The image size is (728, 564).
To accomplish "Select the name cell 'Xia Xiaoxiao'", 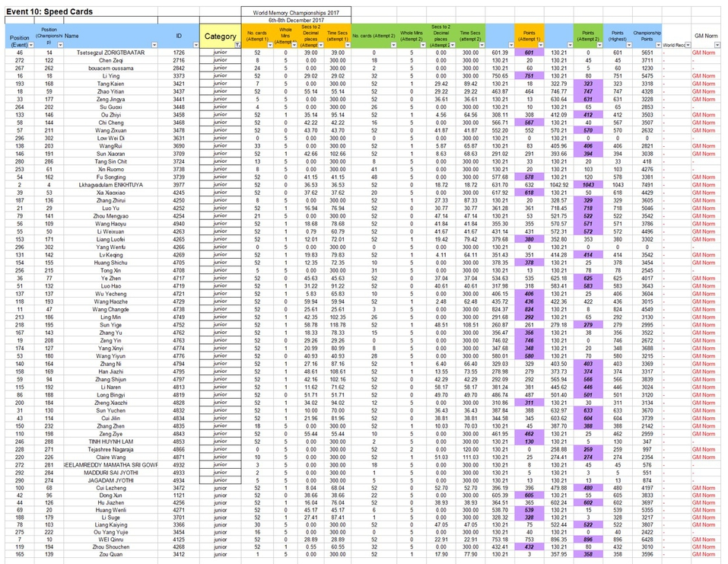I will point(110,193).
